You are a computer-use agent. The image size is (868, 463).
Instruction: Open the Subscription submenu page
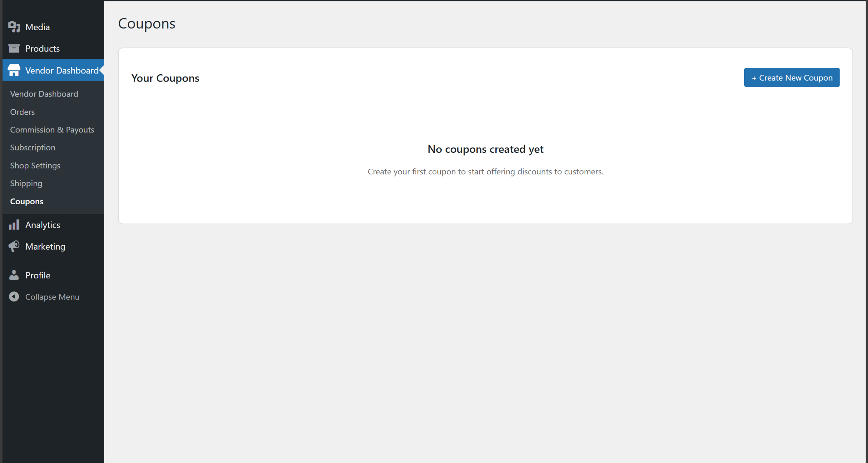click(x=33, y=148)
